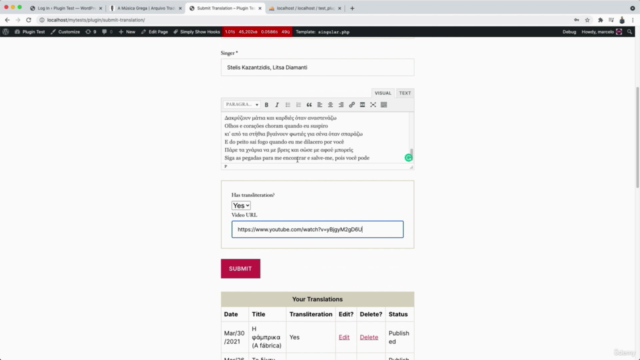Image resolution: width=640 pixels, height=360 pixels.
Task: Open the browser extensions puzzle icon
Action: (600, 20)
